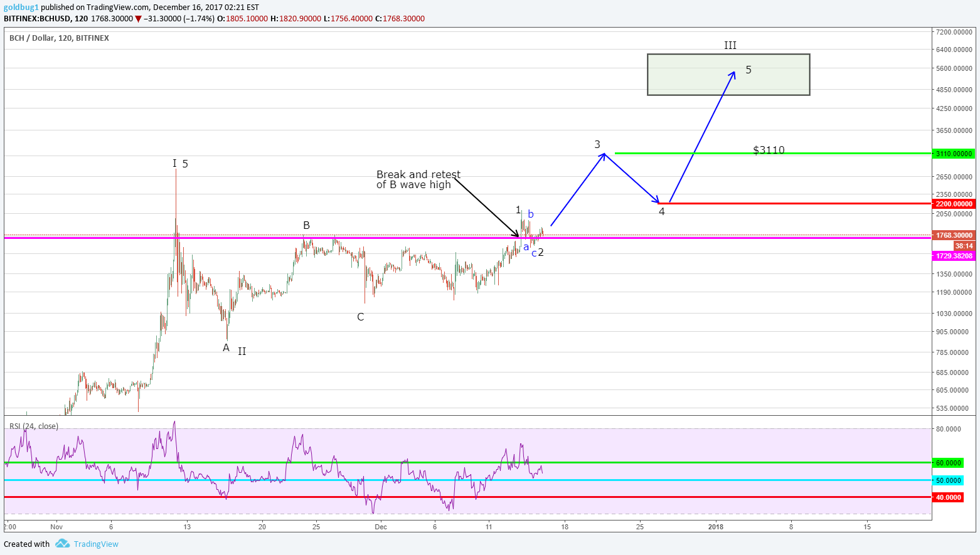Image resolution: width=980 pixels, height=555 pixels.
Task: Click the green RSI 60.0000 level label
Action: pyautogui.click(x=948, y=463)
